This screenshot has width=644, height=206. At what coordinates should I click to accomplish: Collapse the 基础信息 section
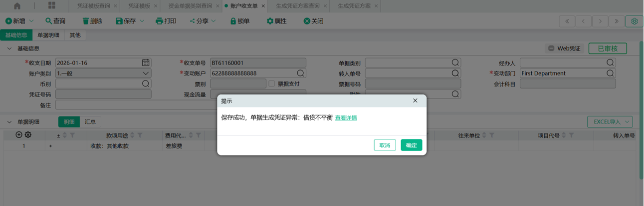(x=9, y=48)
